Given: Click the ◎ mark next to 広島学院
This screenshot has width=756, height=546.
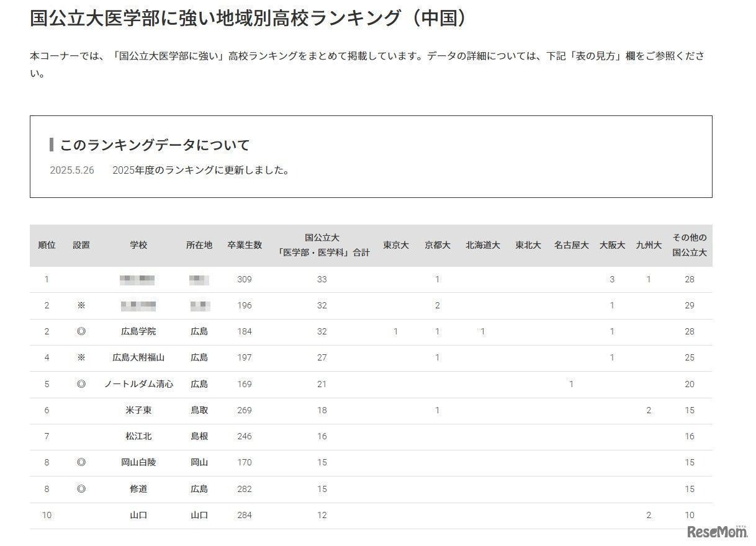Looking at the screenshot, I should coord(81,331).
